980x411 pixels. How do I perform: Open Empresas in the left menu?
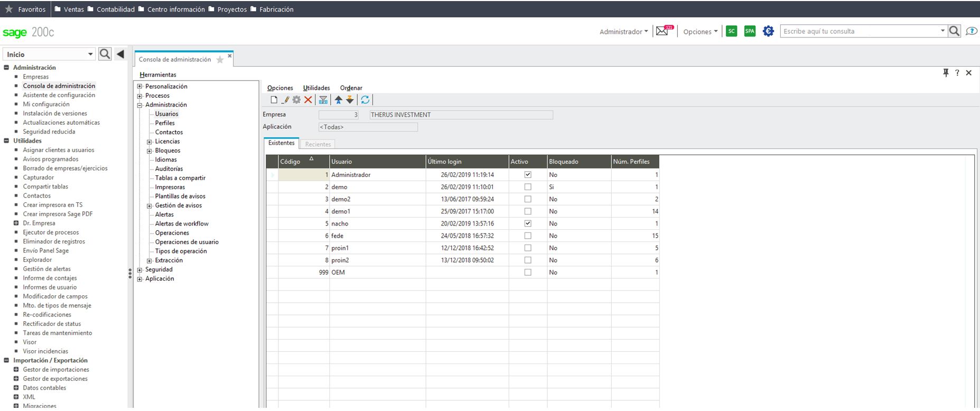point(35,77)
